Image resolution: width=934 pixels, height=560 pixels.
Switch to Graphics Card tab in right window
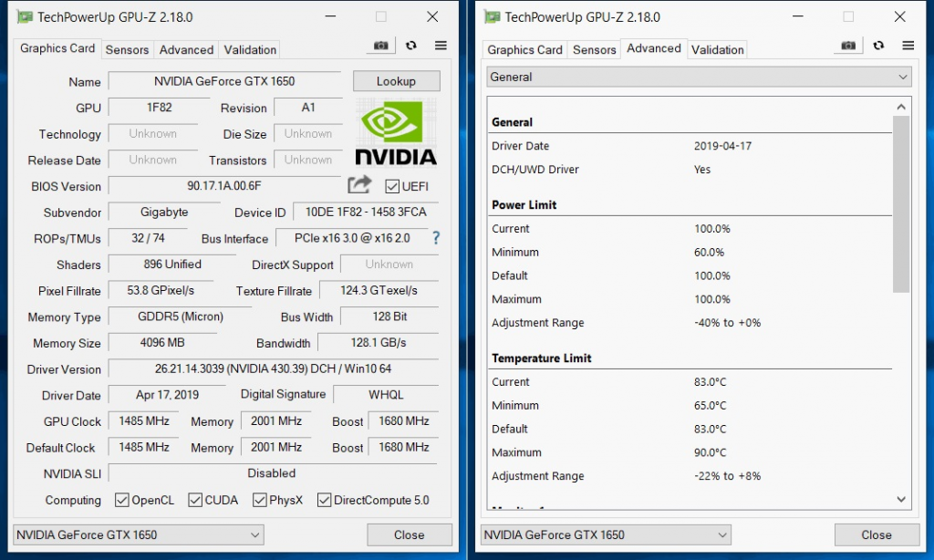click(x=524, y=49)
